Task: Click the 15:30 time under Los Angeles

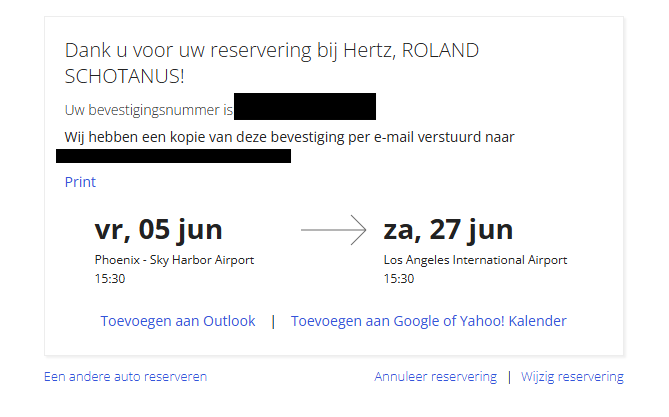Action: (398, 278)
